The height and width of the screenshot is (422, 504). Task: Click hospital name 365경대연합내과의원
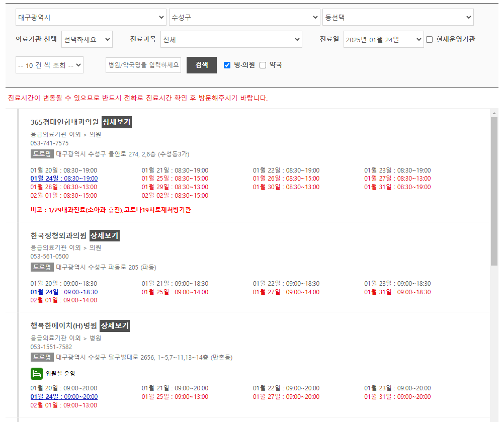(x=64, y=122)
